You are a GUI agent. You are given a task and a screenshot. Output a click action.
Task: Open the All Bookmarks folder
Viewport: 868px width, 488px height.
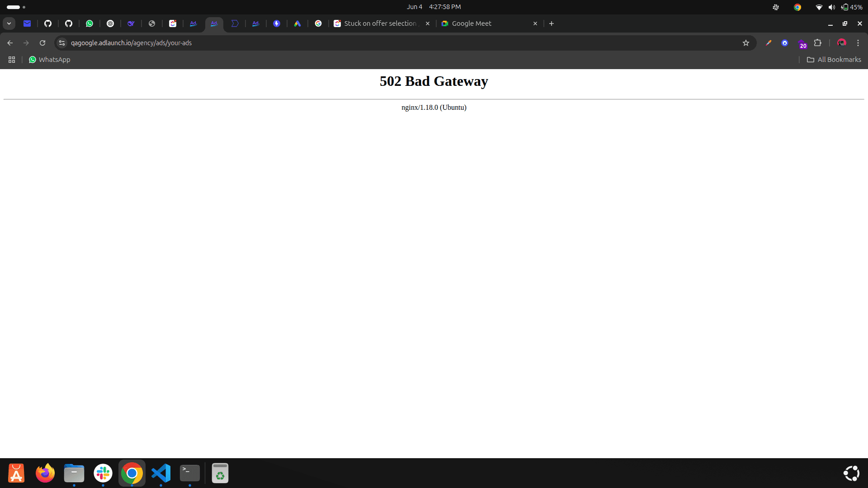click(834, 60)
